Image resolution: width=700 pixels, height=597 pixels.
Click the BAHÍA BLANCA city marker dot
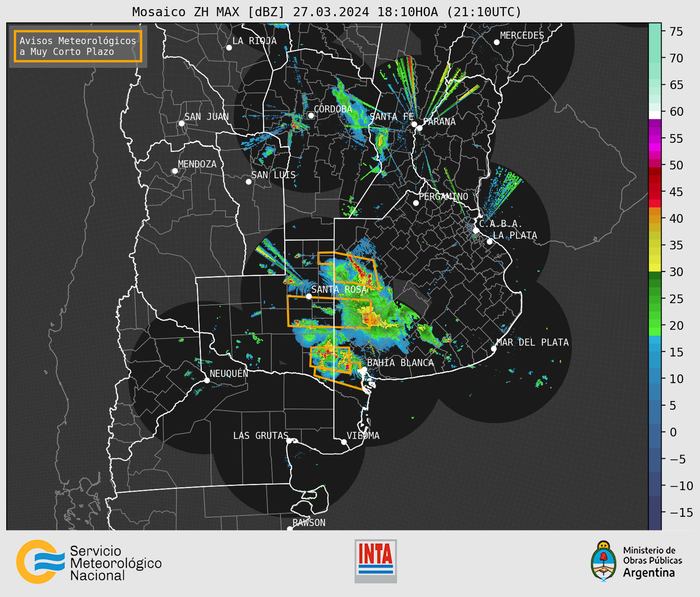364,369
